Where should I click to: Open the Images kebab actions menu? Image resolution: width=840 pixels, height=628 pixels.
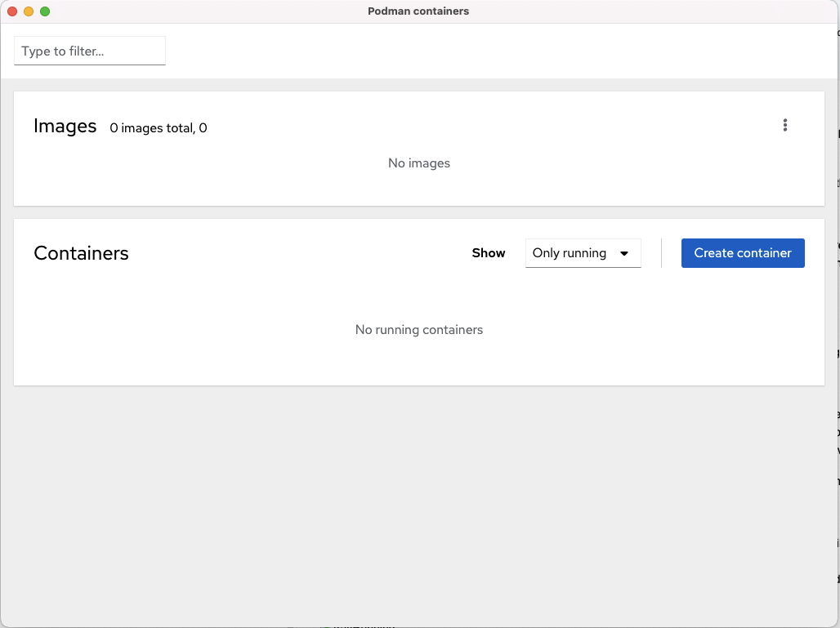784,125
